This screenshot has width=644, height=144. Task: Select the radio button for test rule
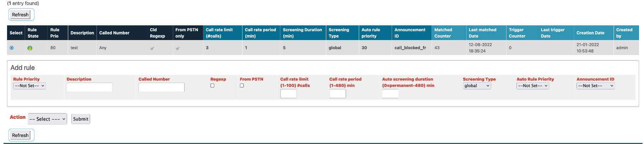12,48
